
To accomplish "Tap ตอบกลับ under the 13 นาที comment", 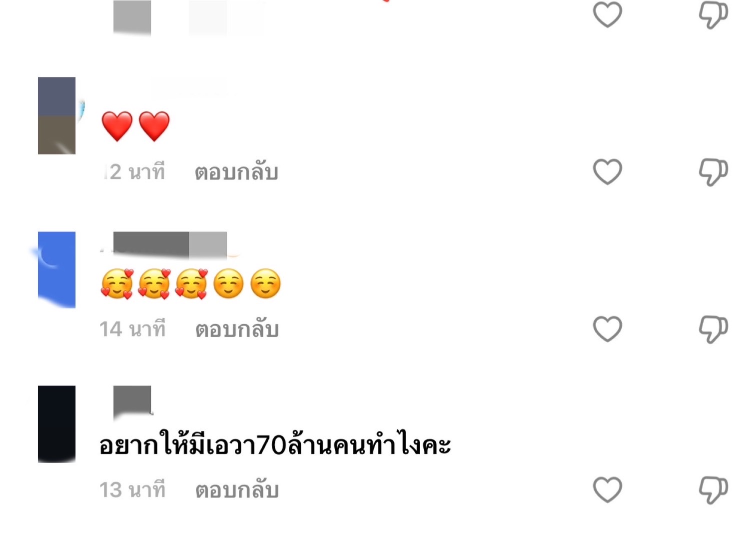I will click(236, 490).
